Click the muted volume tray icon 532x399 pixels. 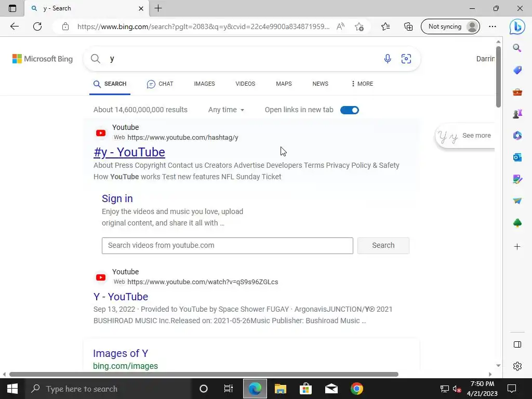pyautogui.click(x=457, y=389)
